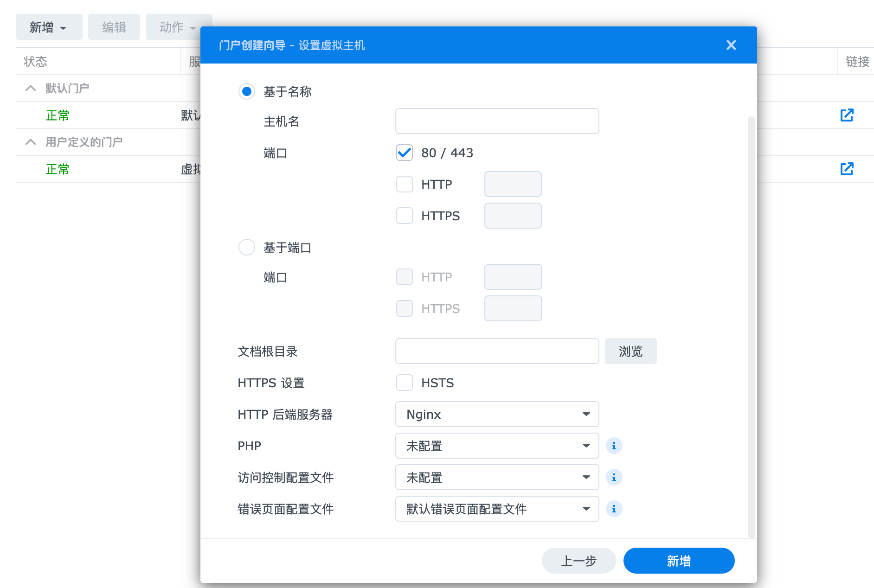Open the 访问控制配置文件 dropdown
Viewport: 874px width, 588px height.
point(497,477)
